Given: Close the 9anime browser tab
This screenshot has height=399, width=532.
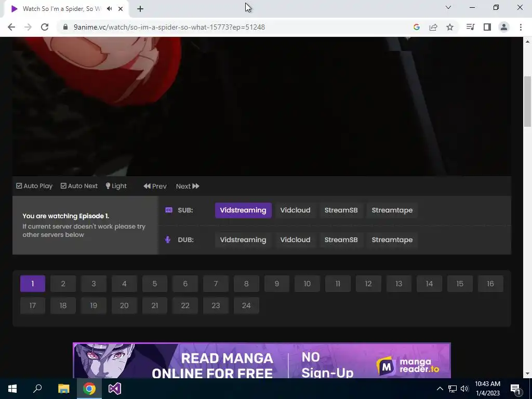Looking at the screenshot, I should pos(121,9).
